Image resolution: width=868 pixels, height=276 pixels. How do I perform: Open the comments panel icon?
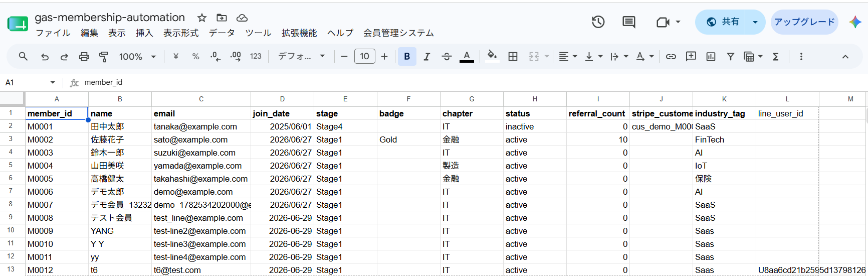[628, 22]
